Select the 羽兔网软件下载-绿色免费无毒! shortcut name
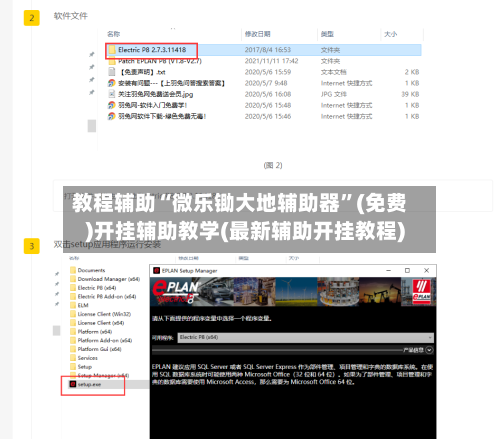This screenshot has width=500, height=439. click(162, 116)
